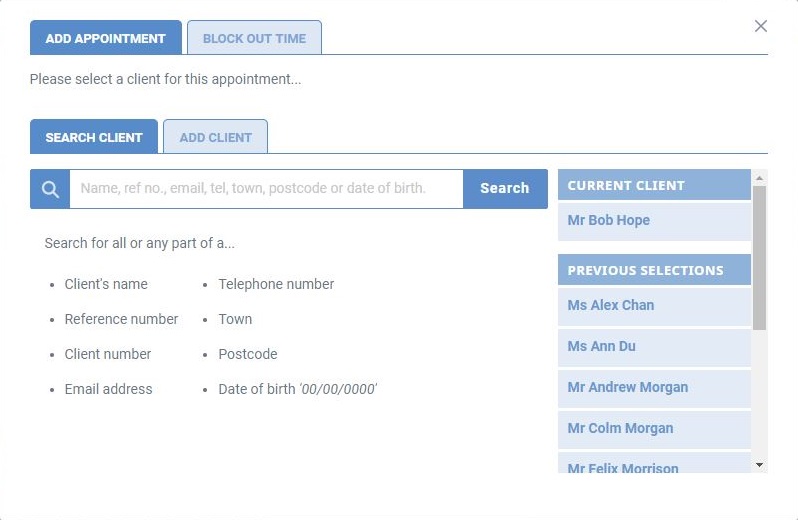Click the scrollbar up arrow in client list
The height and width of the screenshot is (520, 798).
(759, 178)
